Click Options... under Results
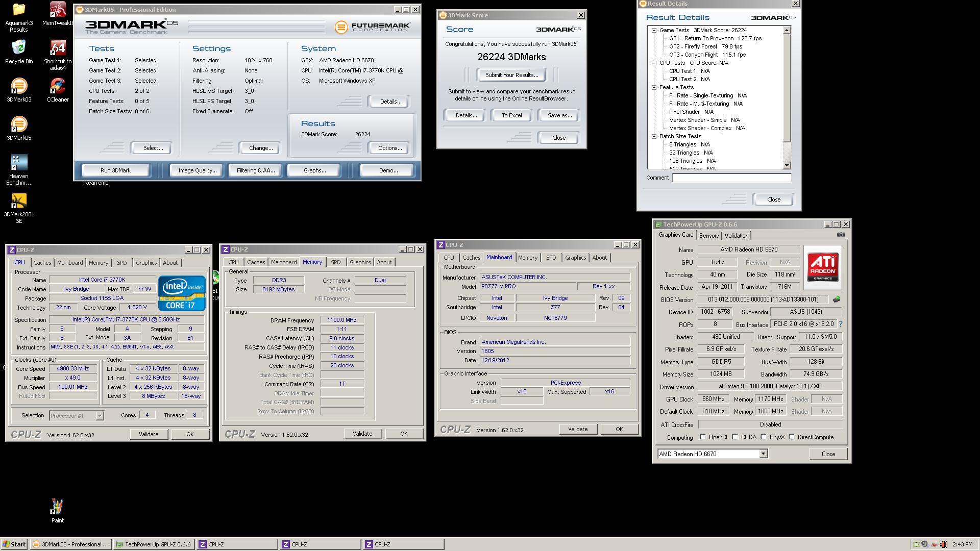 [389, 148]
